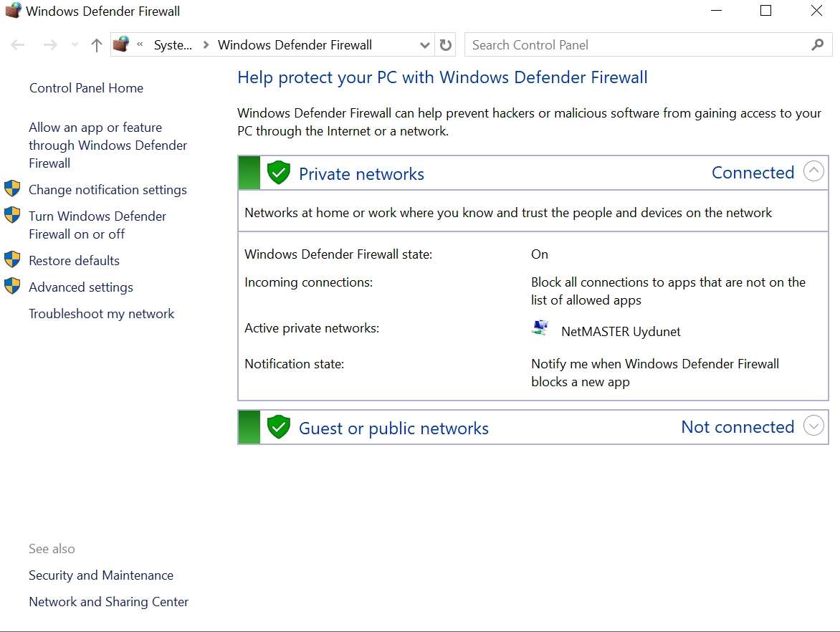Click shield icon beside Restore defaults

click(x=12, y=259)
